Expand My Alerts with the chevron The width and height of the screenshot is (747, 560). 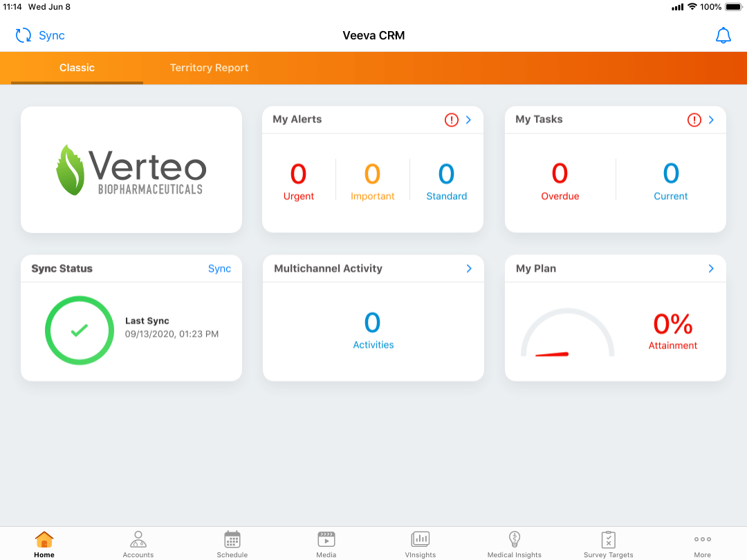coord(469,120)
